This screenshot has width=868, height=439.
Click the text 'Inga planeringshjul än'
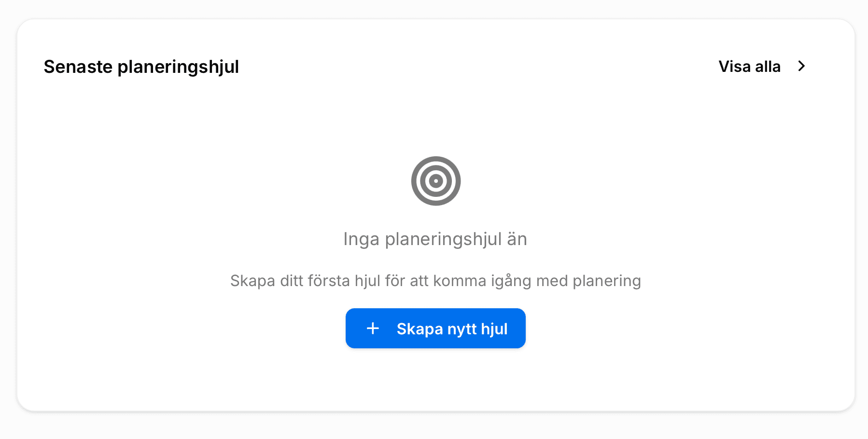point(435,238)
